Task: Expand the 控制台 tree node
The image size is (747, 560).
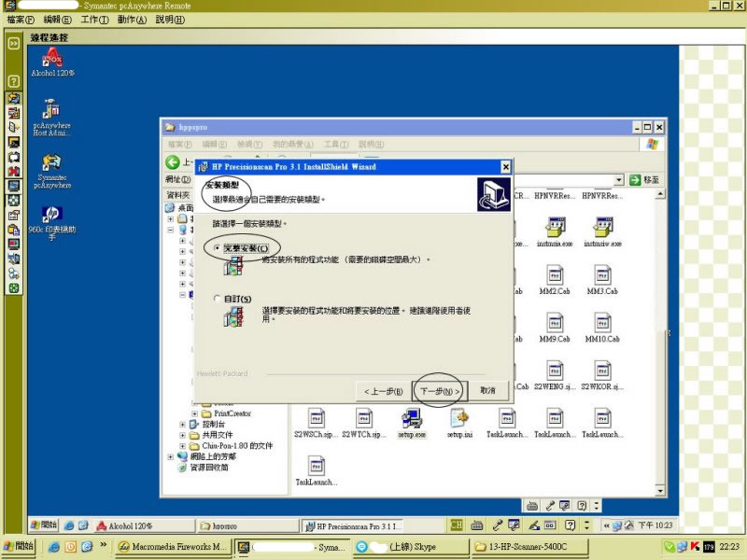Action: coord(182,424)
